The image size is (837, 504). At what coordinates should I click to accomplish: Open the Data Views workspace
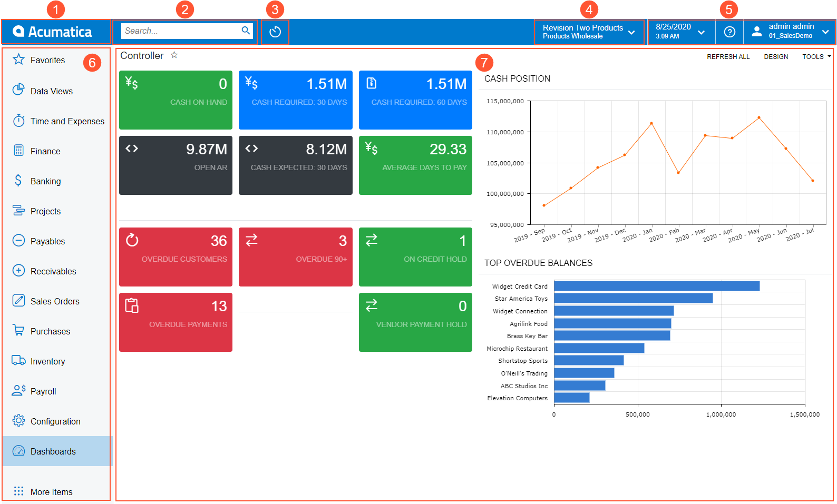(x=51, y=91)
